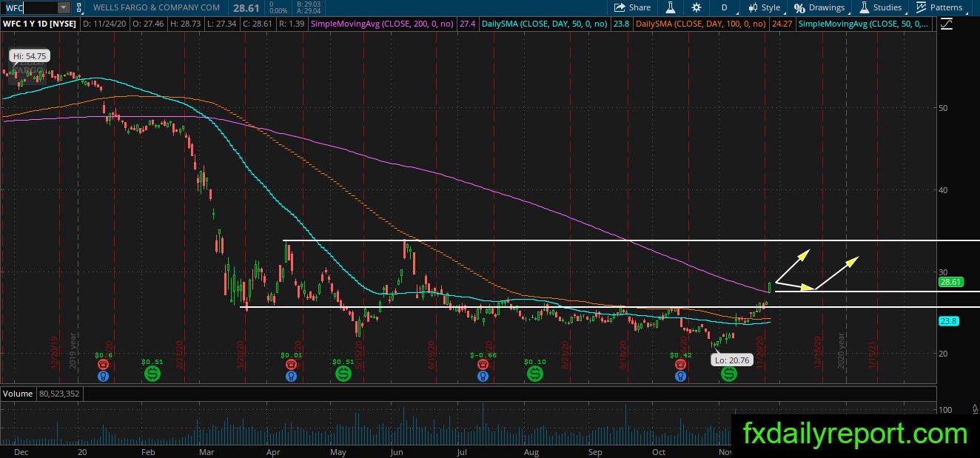Click the WELLS FARGO & COMPANY COM description
This screenshot has height=458, width=980.
pos(156,7)
